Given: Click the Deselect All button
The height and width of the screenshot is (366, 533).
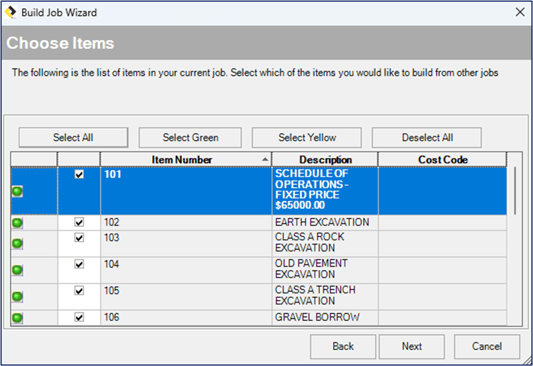Looking at the screenshot, I should pyautogui.click(x=427, y=138).
